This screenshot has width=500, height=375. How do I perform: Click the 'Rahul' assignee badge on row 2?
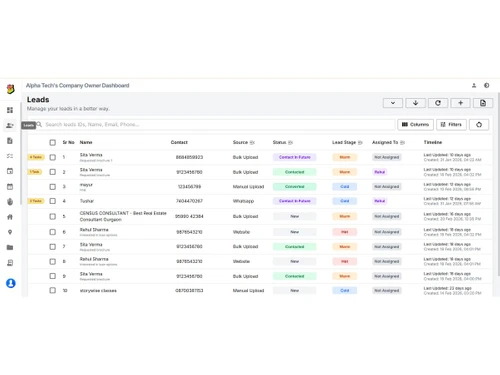pos(380,172)
